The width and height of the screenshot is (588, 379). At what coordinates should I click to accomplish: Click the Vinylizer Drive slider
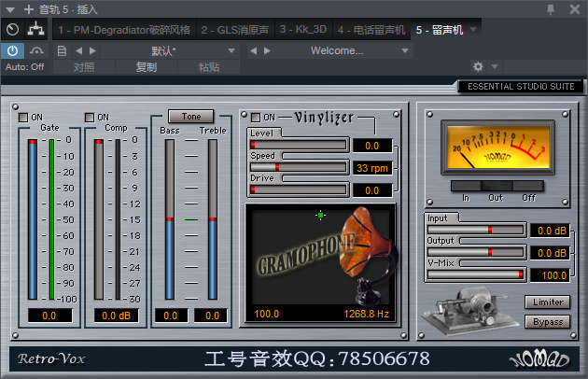299,189
